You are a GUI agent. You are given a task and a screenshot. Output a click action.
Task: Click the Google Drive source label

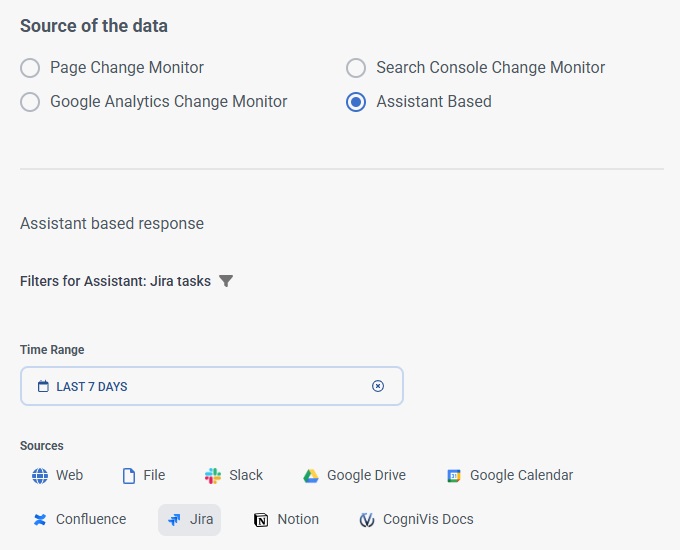(x=366, y=476)
